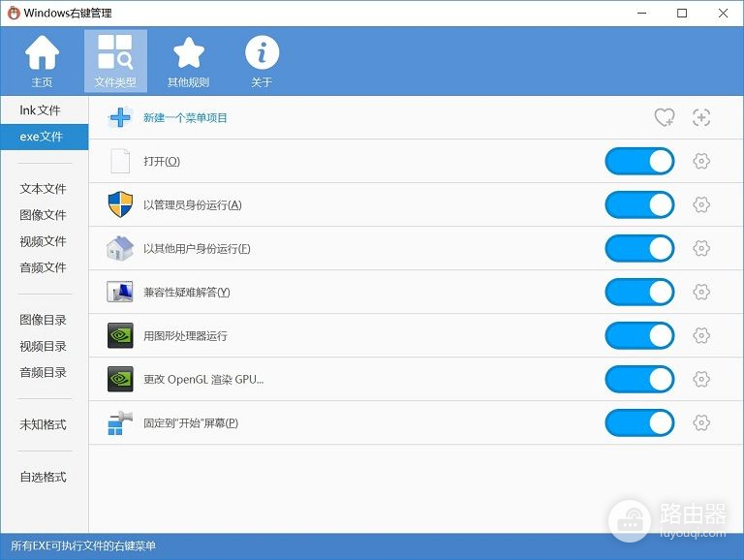Open gear settings for 更改 OpenGL 渲染 GPU
744x560 pixels.
click(x=701, y=379)
